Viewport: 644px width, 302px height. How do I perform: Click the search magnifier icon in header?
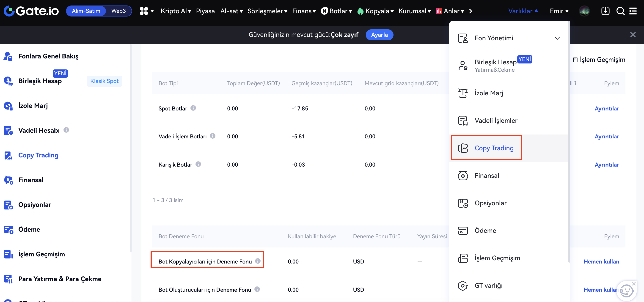pos(620,11)
